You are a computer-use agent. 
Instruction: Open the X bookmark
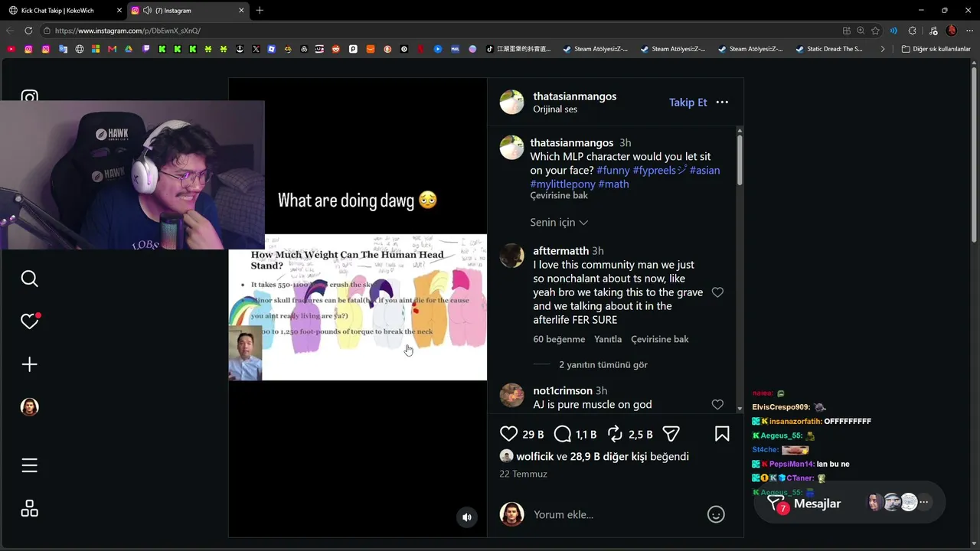[256, 49]
